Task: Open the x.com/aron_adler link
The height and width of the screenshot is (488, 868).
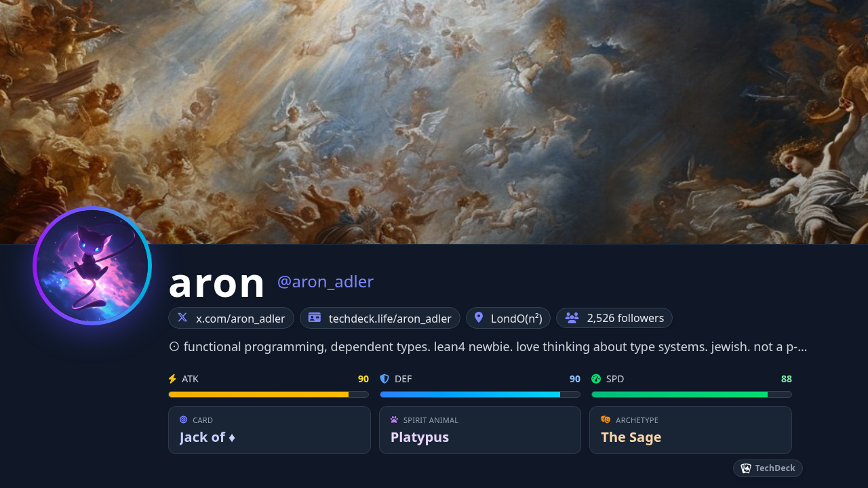Action: [231, 318]
